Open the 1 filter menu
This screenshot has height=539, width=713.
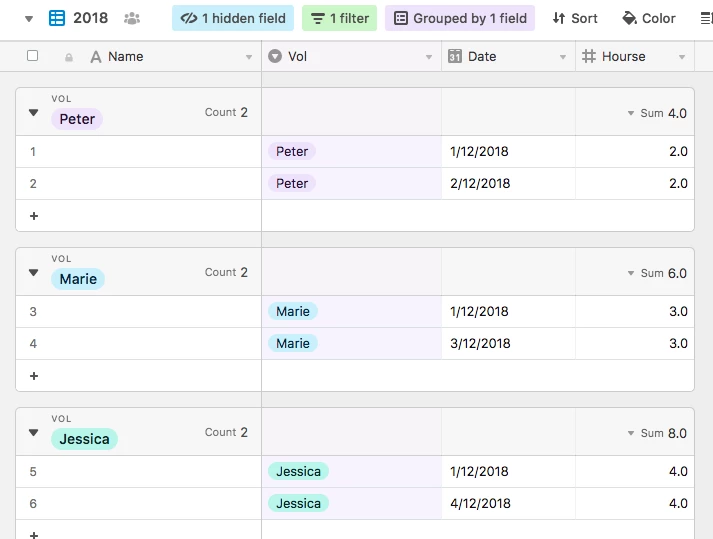tap(340, 18)
